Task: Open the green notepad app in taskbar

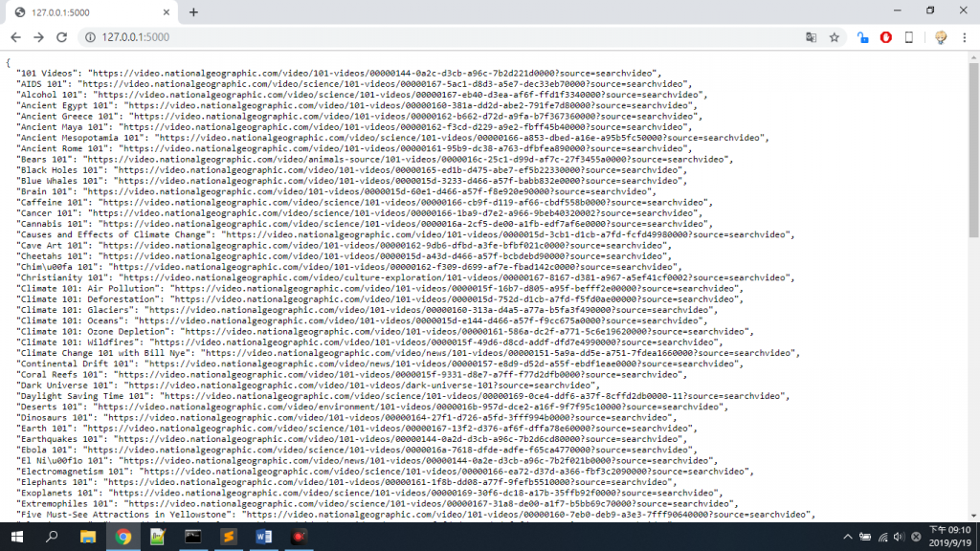Action: 158,537
